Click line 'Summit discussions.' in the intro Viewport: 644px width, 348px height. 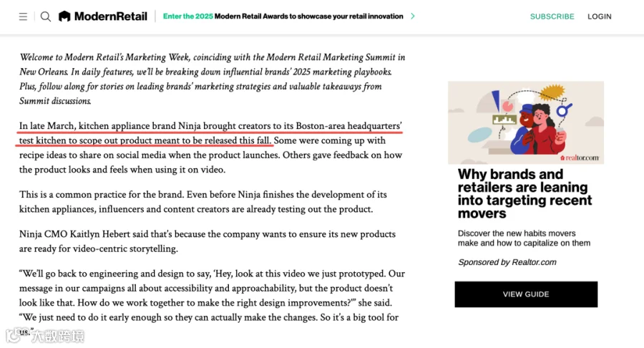[x=55, y=101]
